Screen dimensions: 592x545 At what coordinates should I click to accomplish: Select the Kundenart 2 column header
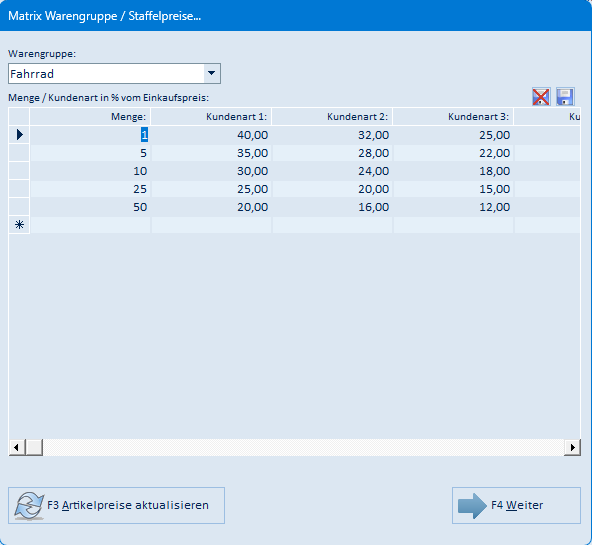[332, 117]
